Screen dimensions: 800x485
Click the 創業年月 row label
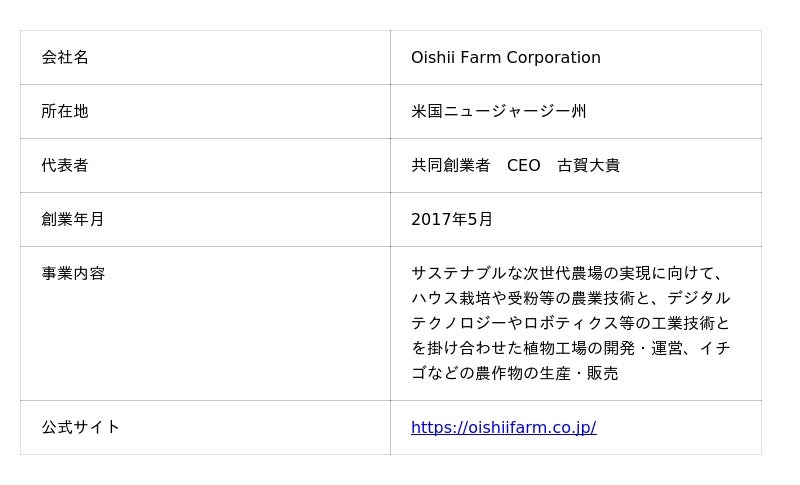72,220
